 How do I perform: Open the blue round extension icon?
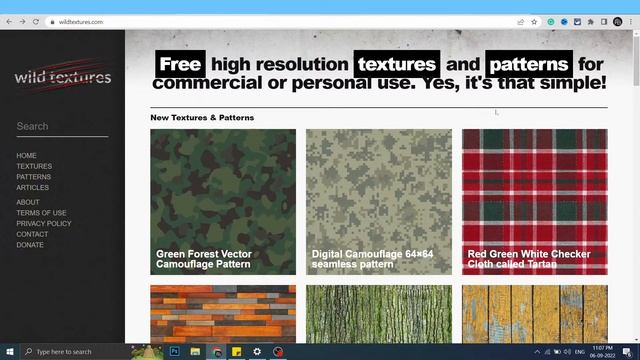click(x=564, y=22)
